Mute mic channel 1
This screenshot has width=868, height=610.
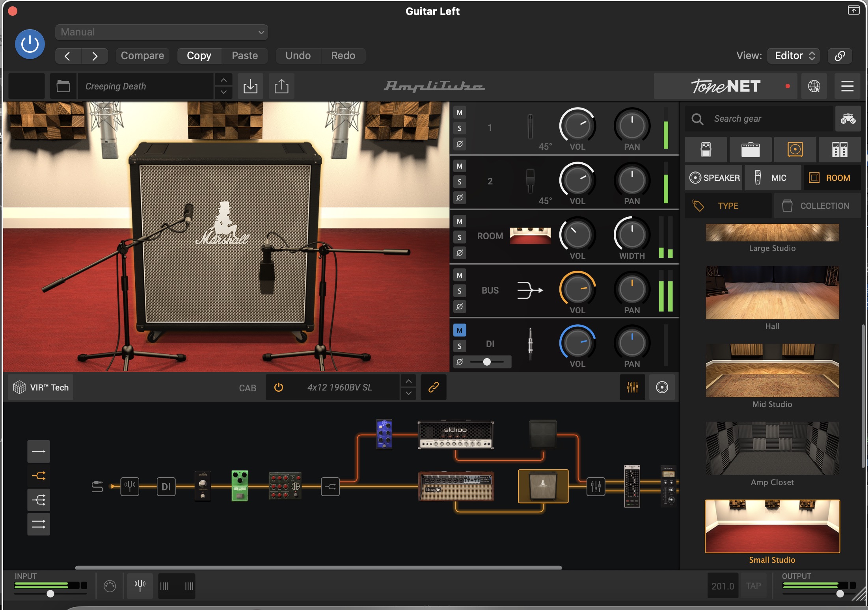[460, 113]
